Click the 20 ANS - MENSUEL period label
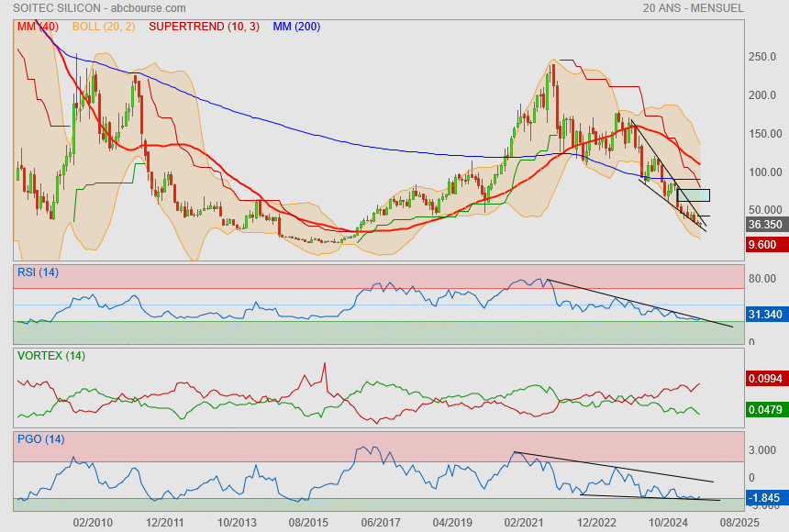This screenshot has width=789, height=532. [694, 8]
